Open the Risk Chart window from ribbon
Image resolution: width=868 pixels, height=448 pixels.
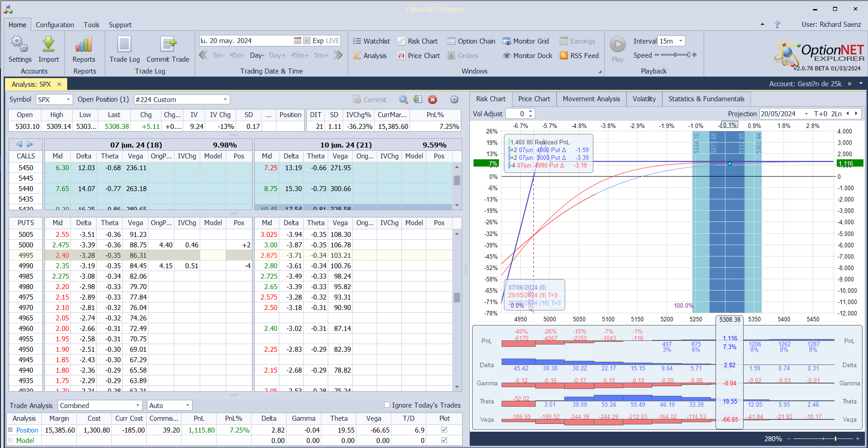[418, 41]
